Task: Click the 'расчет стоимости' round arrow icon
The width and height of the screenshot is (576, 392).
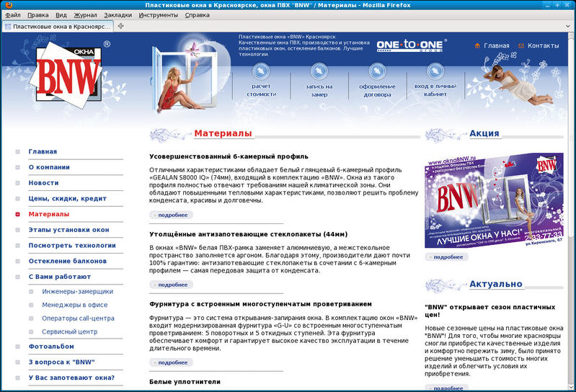Action: (x=261, y=71)
